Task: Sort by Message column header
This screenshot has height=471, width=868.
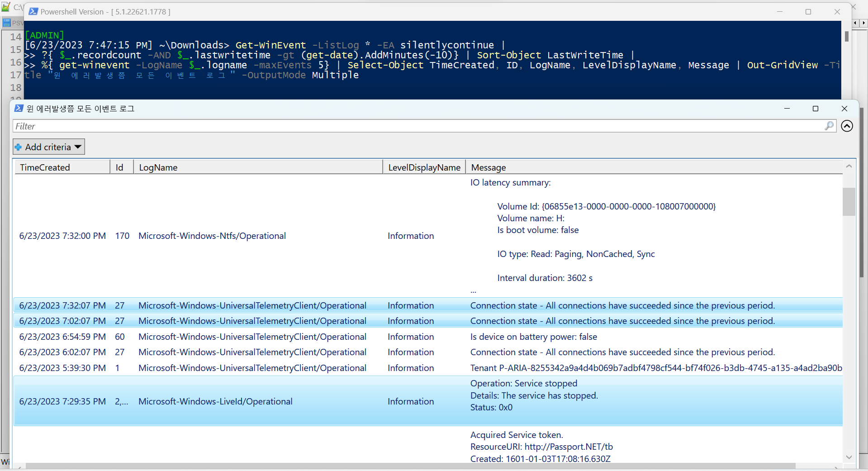Action: pos(654,167)
